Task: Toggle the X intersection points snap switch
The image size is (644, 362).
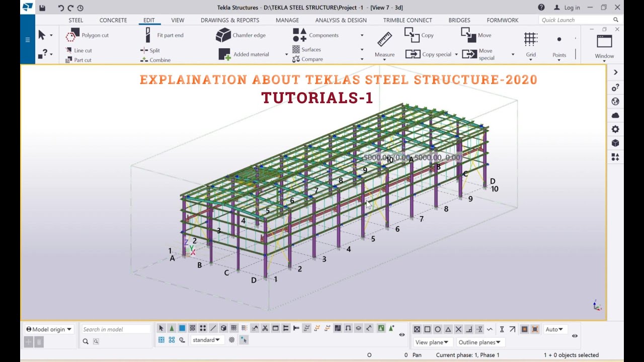Action: (458, 329)
